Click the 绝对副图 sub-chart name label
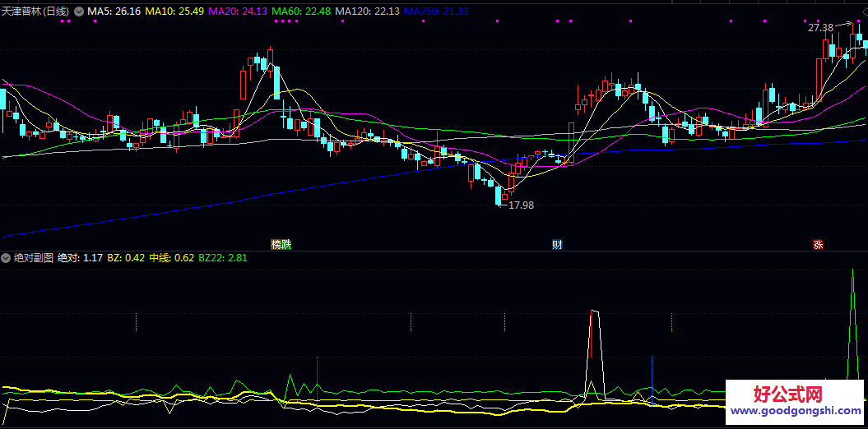 click(33, 258)
